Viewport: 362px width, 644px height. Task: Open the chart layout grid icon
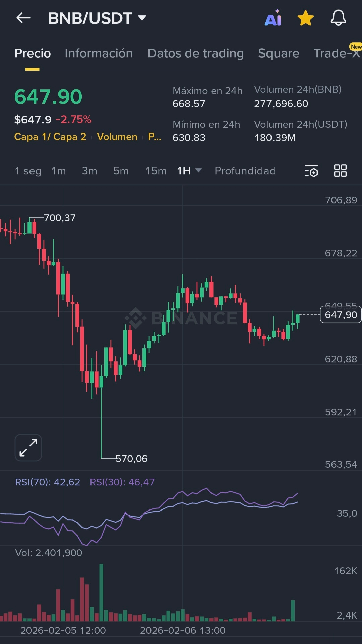340,171
